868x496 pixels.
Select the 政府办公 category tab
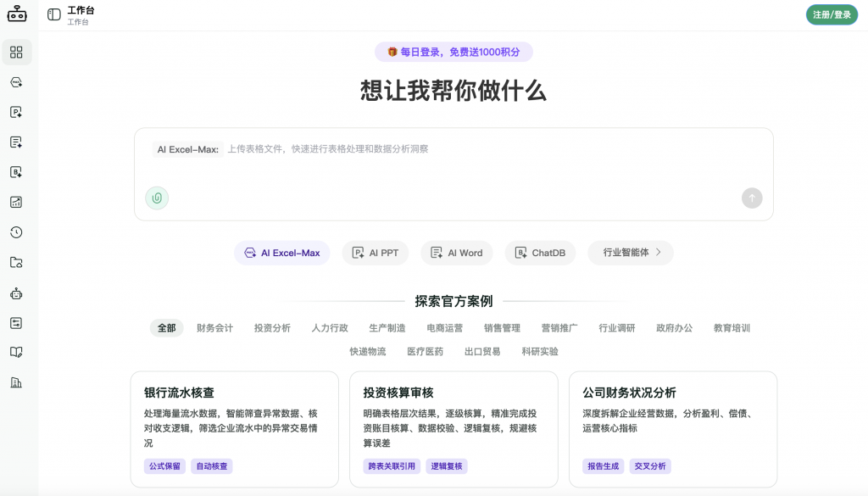(674, 328)
